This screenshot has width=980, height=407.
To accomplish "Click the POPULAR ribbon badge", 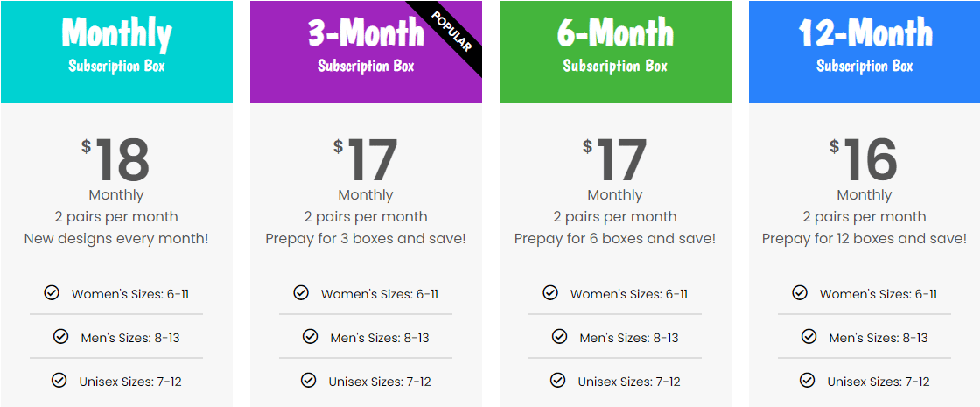I will pyautogui.click(x=451, y=32).
